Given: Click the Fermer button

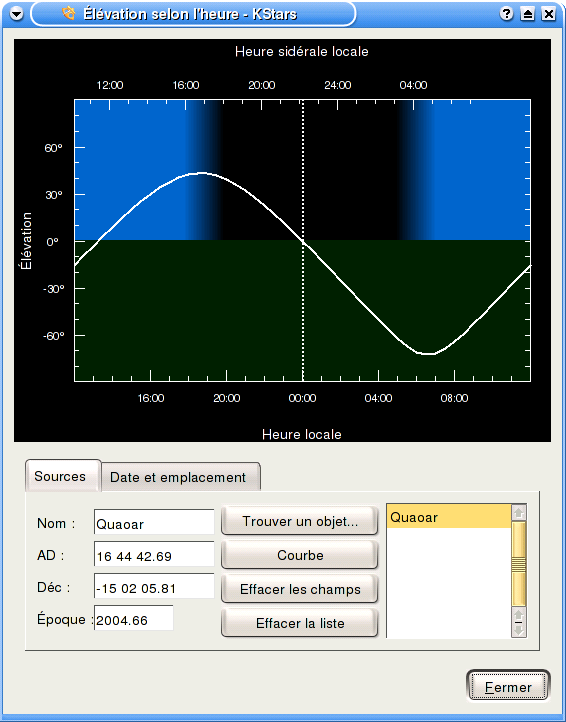Looking at the screenshot, I should tap(508, 687).
